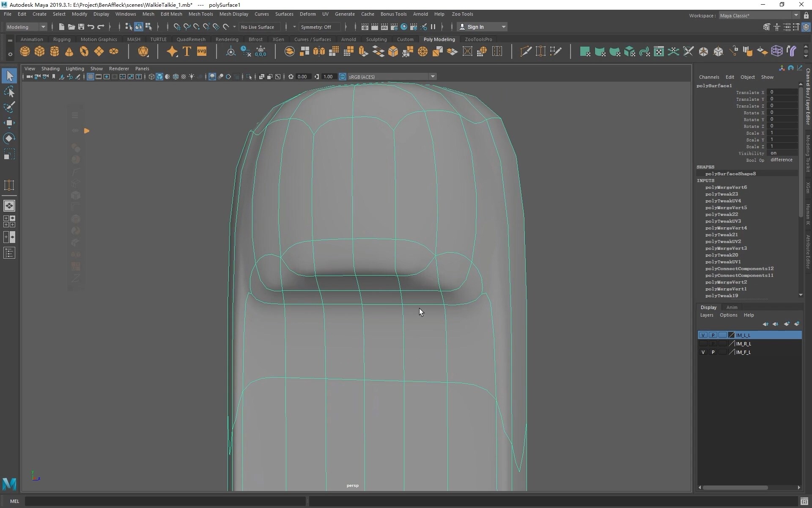The image size is (812, 508).
Task: Select the Move tool in the toolbox
Action: pos(9,123)
